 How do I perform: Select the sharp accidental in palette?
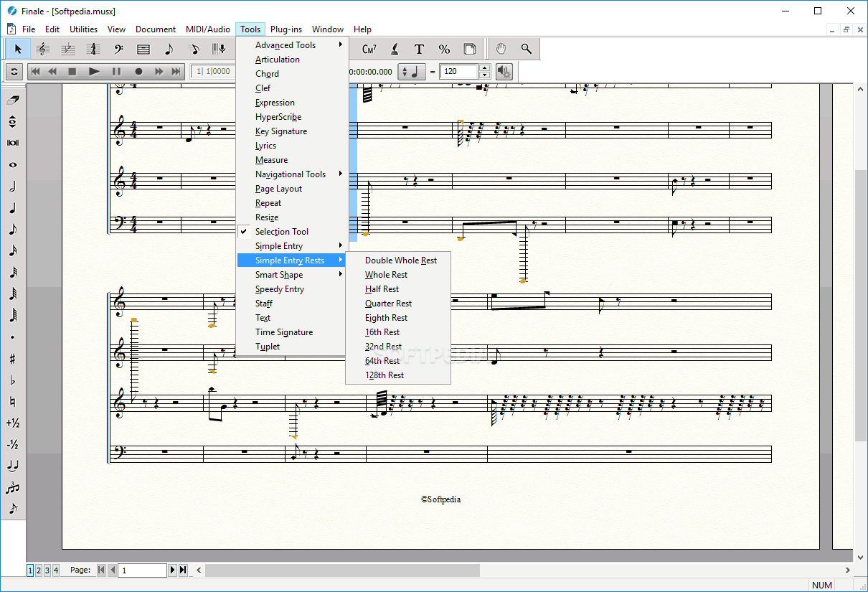(x=13, y=358)
